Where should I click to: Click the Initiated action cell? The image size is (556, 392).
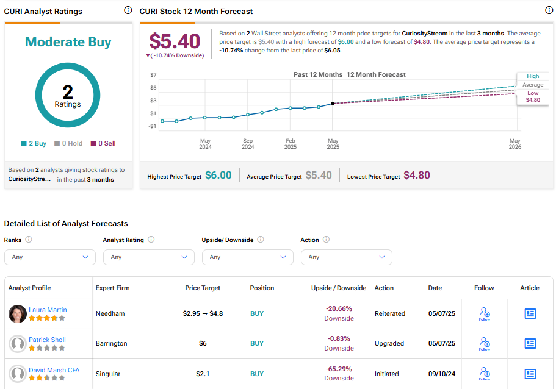(x=387, y=374)
